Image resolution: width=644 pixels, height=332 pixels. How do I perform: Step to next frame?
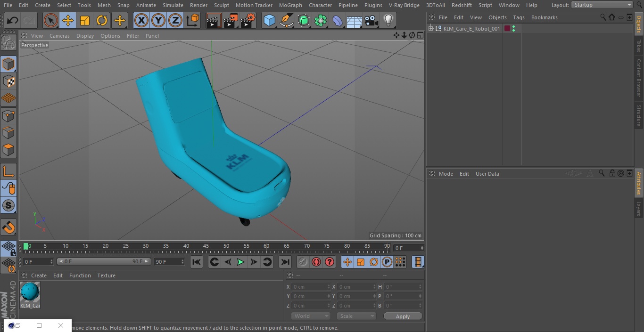pyautogui.click(x=254, y=262)
